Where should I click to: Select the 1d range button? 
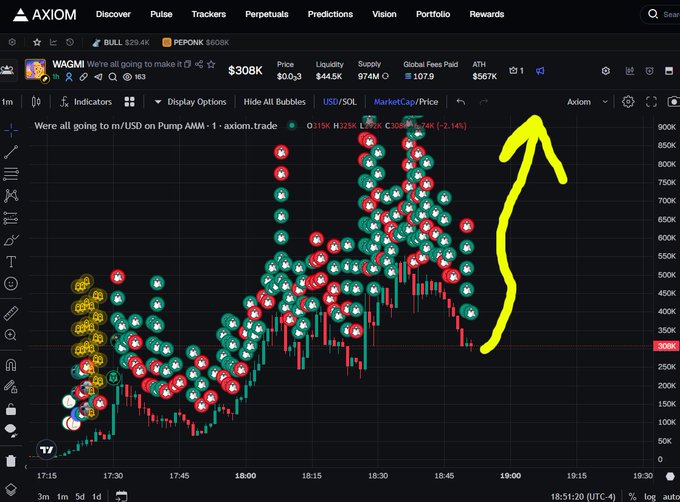pos(97,496)
